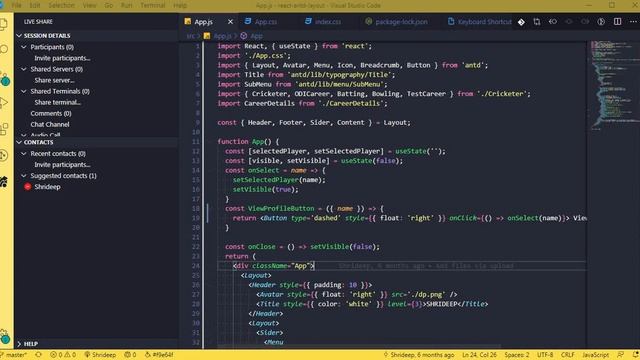
Task: Collapse the Shared Terminals (0) node
Action: click(24, 91)
